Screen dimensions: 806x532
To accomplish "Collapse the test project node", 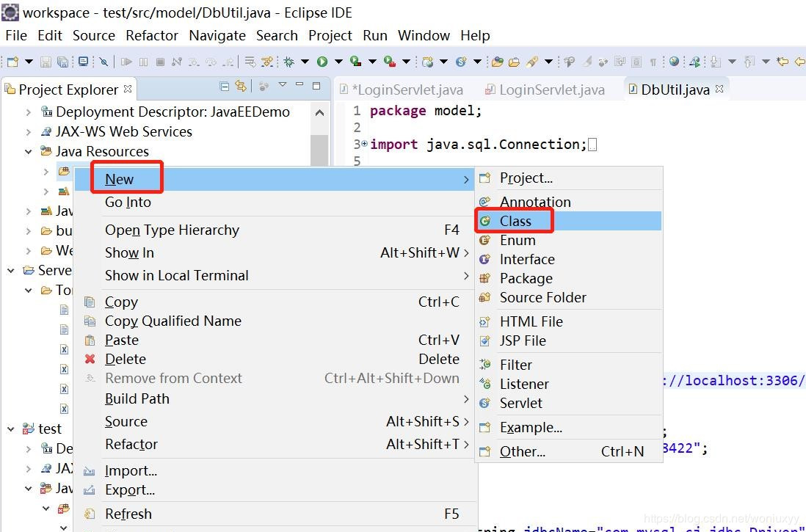I will coord(11,429).
